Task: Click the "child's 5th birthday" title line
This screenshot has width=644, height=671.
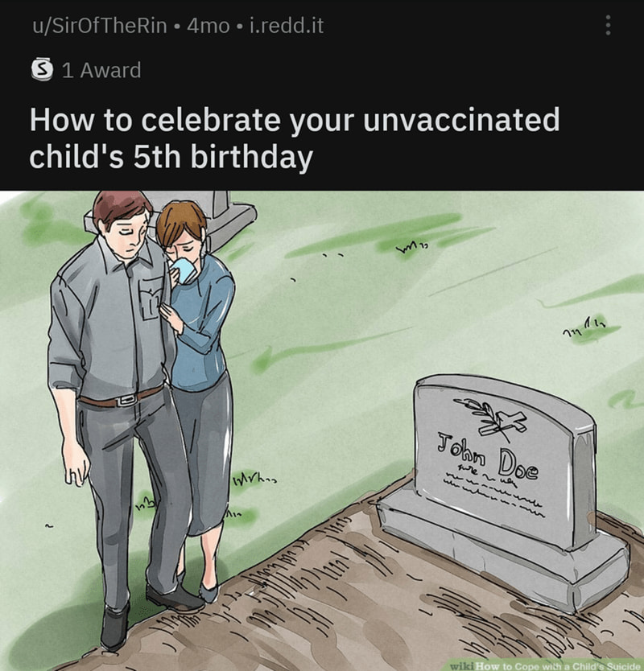Action: pos(171,157)
